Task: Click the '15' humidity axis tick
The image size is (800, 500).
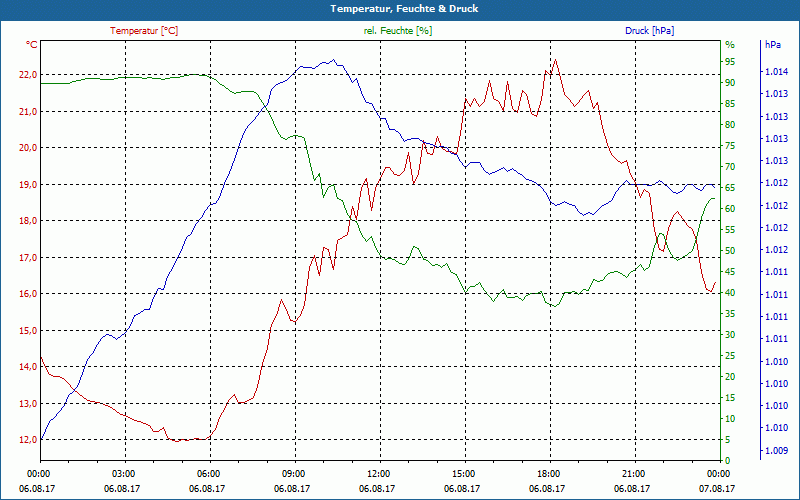Action: tap(730, 398)
